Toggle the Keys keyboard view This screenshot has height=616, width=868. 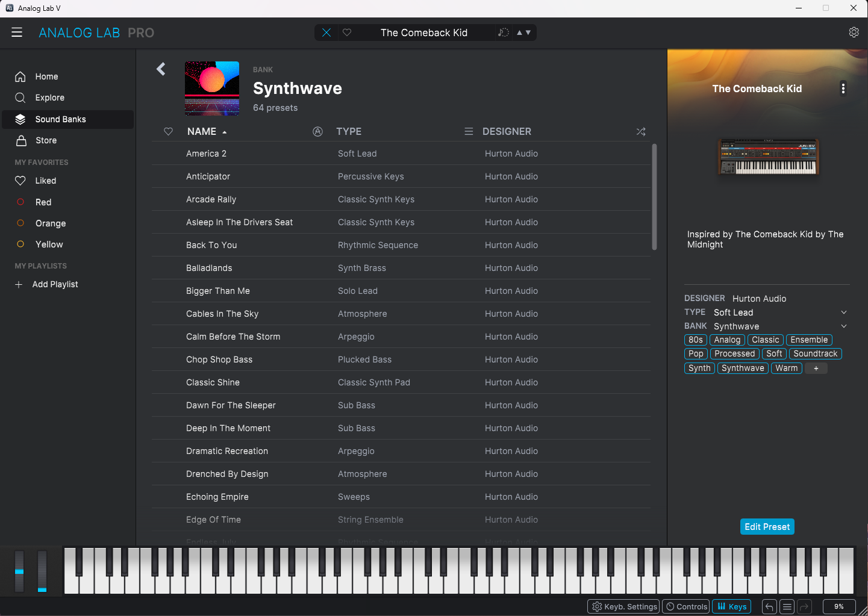pos(732,607)
